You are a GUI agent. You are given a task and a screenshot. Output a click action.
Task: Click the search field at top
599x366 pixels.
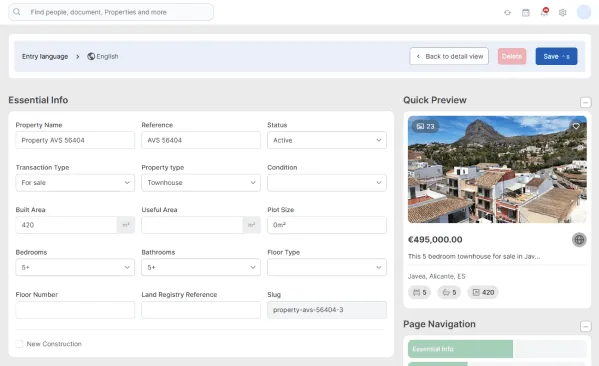coord(111,12)
